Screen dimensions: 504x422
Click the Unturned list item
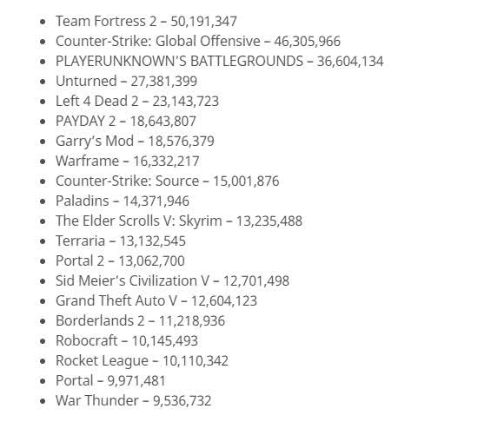click(126, 82)
